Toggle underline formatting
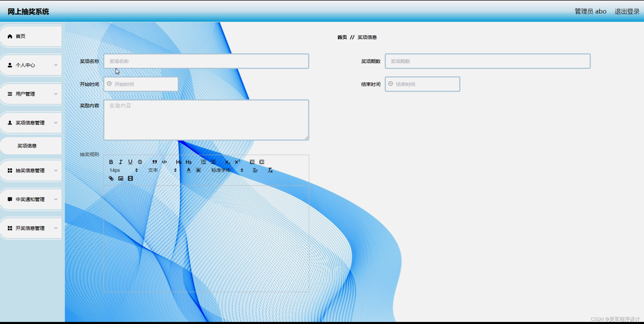 pyautogui.click(x=130, y=162)
